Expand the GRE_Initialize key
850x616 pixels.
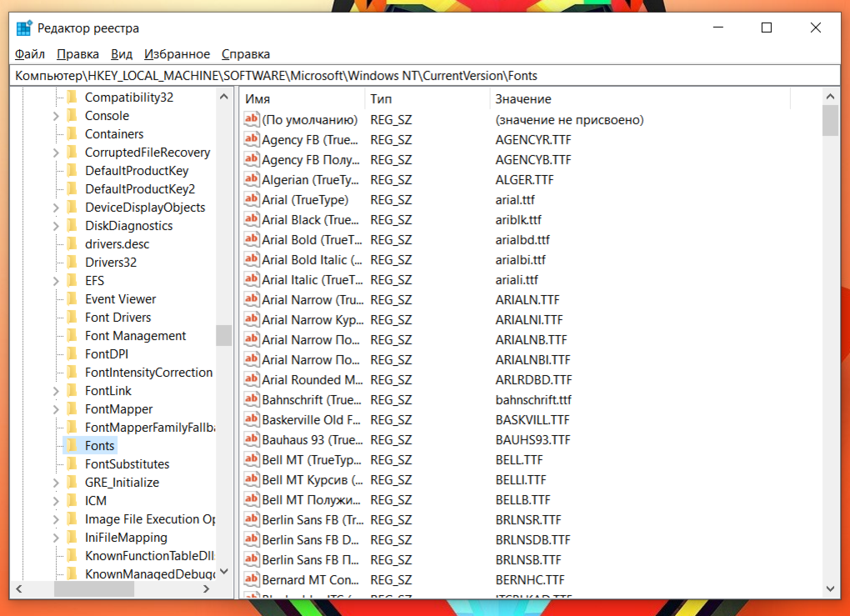[x=56, y=483]
